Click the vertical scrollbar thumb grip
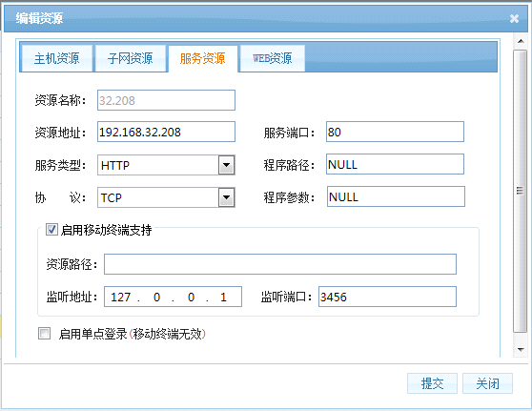 coord(520,191)
